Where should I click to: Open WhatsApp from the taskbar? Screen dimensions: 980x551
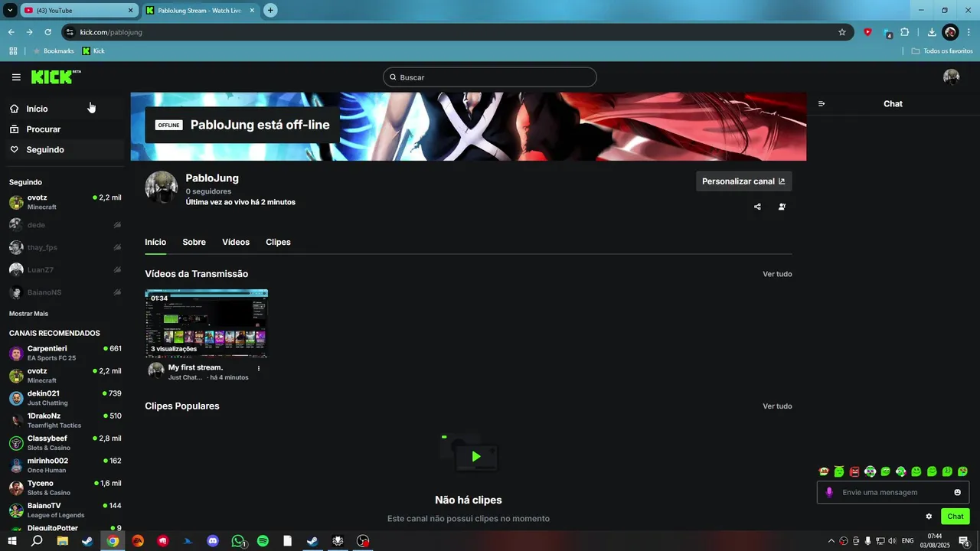click(238, 541)
